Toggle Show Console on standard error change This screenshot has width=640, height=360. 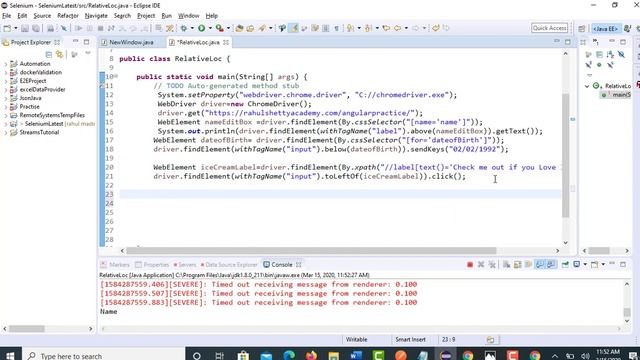pos(551,264)
